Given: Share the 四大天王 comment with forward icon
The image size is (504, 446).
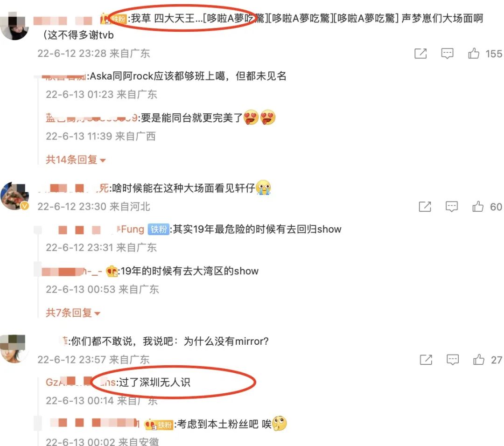Looking at the screenshot, I should tap(420, 53).
